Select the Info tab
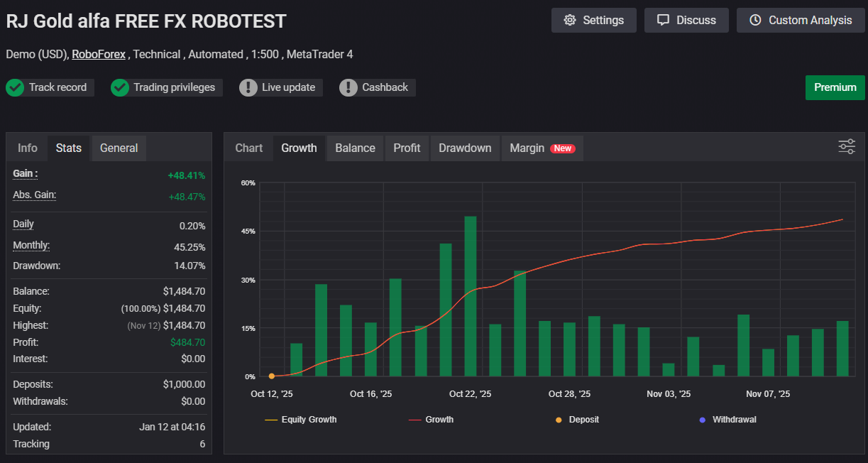 [x=28, y=148]
